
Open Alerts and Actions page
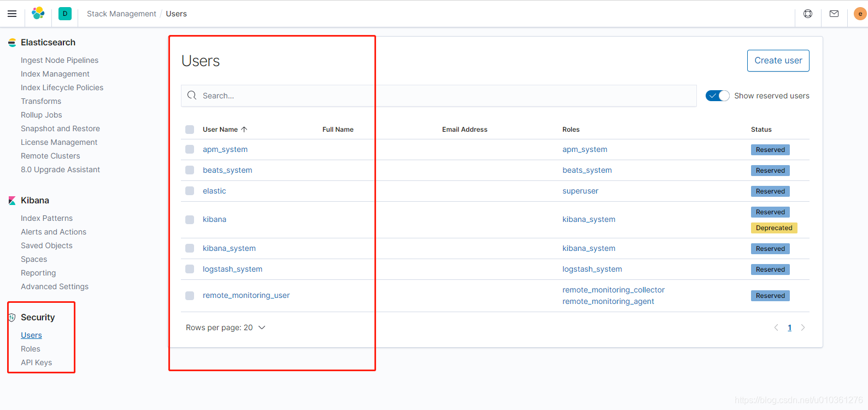tap(54, 232)
